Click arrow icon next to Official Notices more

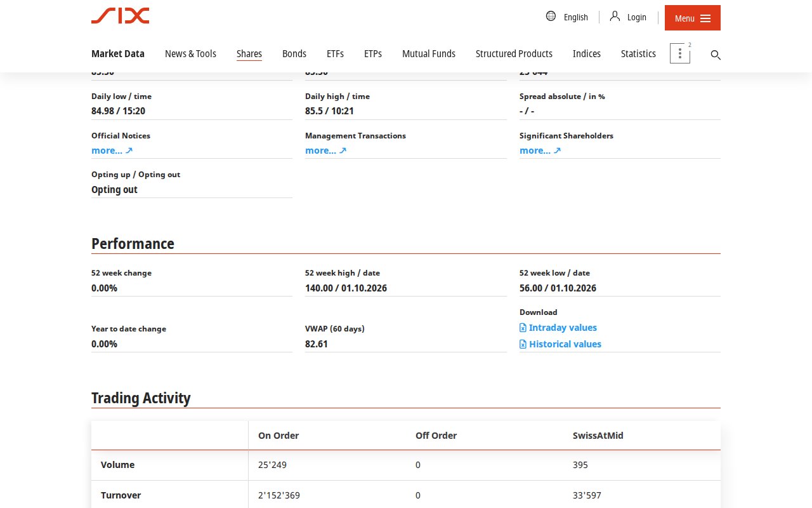(x=129, y=150)
